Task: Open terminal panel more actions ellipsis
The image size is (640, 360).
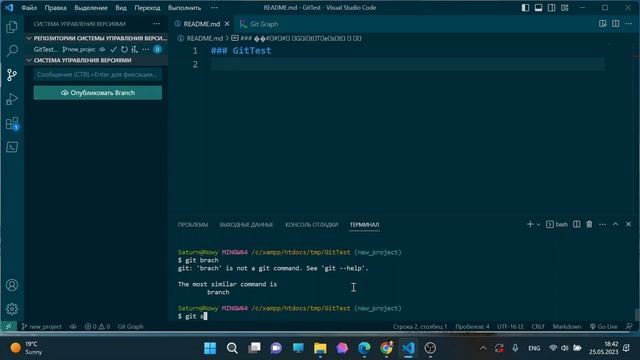Action: 602,224
